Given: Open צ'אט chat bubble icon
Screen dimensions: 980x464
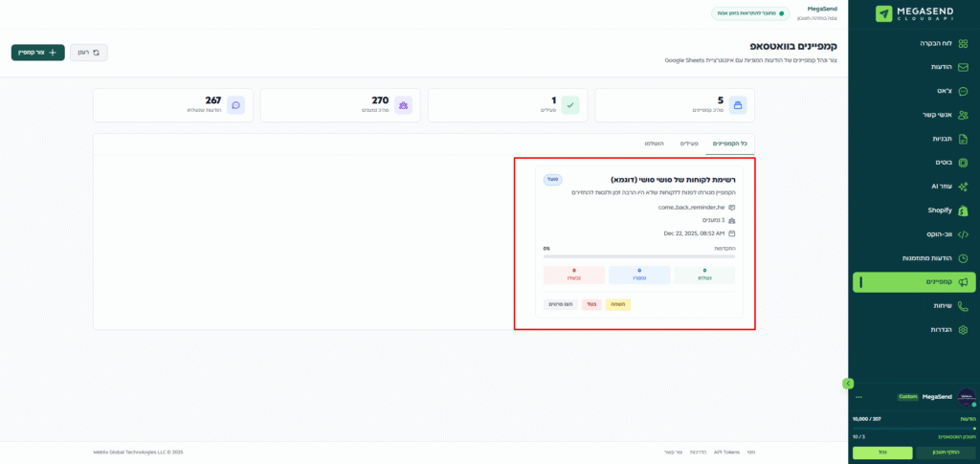Looking at the screenshot, I should [964, 91].
